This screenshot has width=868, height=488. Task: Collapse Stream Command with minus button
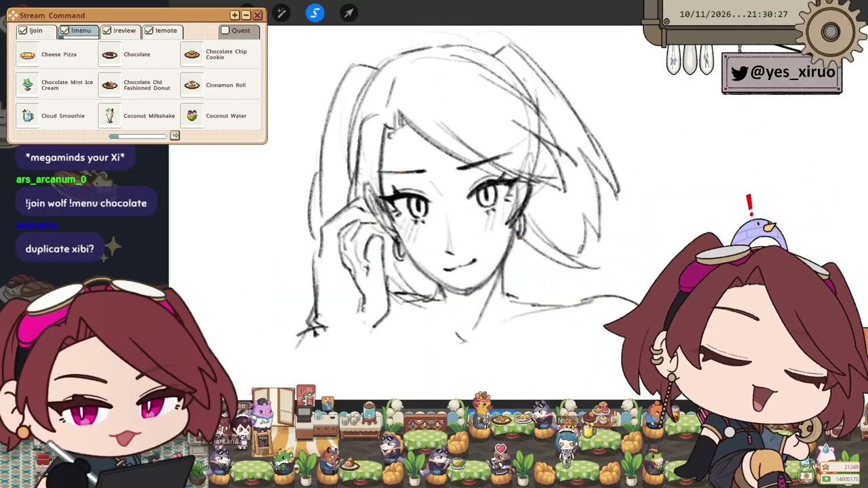[x=246, y=15]
